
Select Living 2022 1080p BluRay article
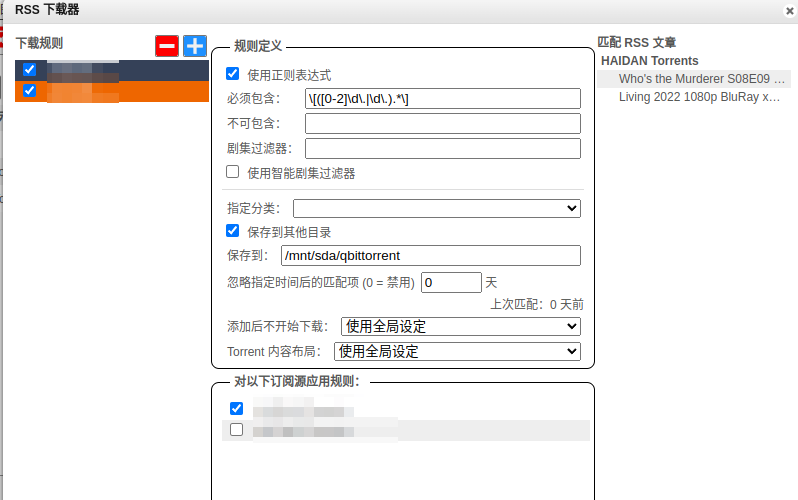pyautogui.click(x=698, y=97)
